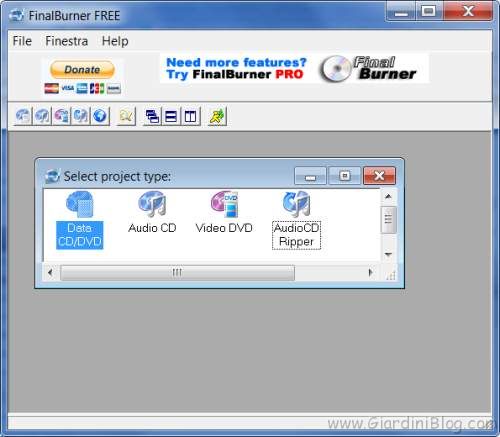Maximize the Select project type window
Screen dimensions: 500x437
pyautogui.click(x=345, y=176)
